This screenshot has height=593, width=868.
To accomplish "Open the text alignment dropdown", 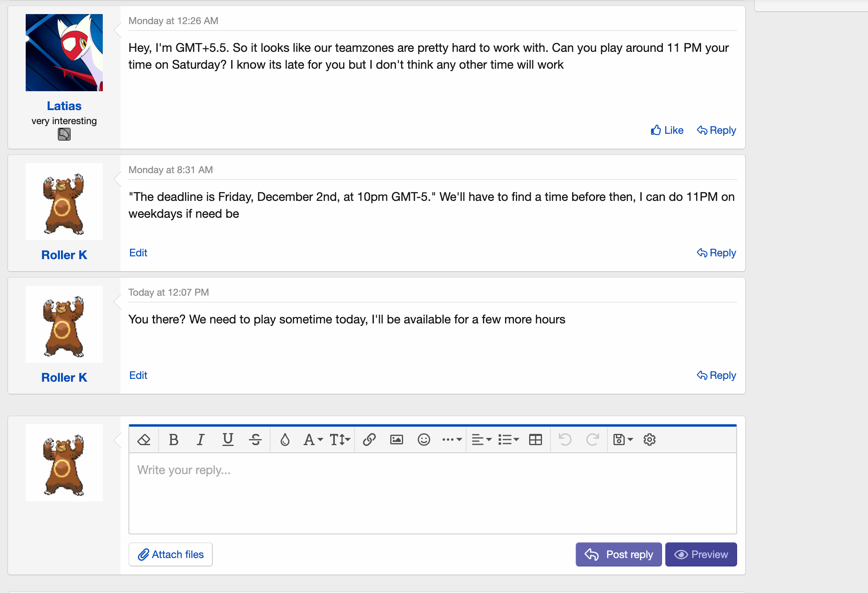I will tap(481, 440).
